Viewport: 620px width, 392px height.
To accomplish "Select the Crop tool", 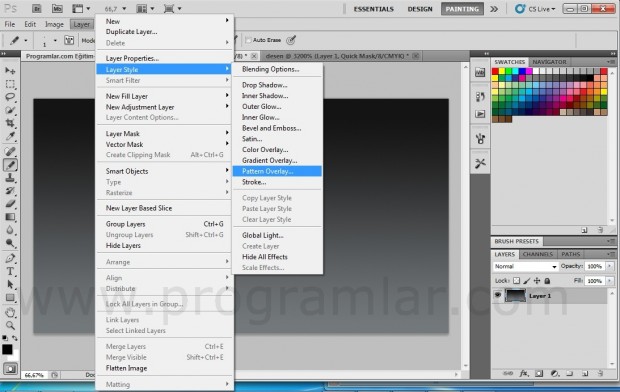I will click(10, 123).
